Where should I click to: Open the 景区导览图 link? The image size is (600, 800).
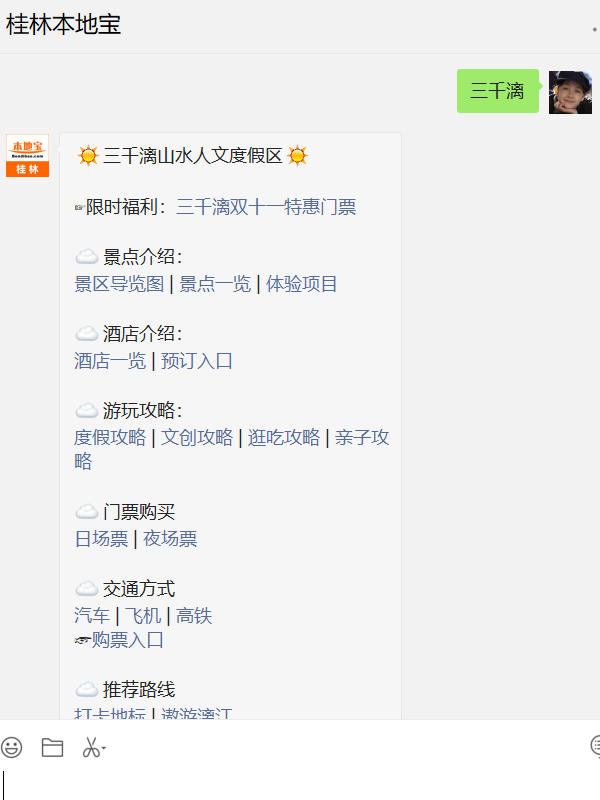[x=119, y=284]
